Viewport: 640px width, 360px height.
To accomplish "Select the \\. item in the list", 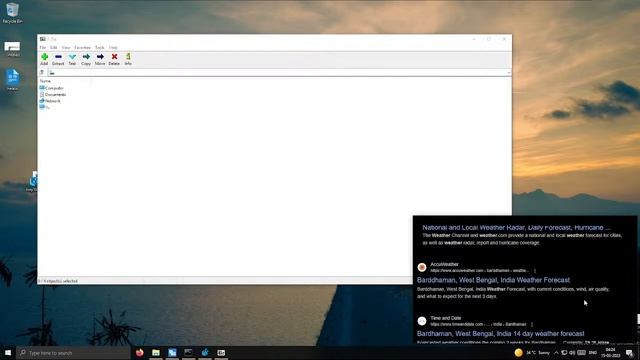I will click(x=44, y=107).
